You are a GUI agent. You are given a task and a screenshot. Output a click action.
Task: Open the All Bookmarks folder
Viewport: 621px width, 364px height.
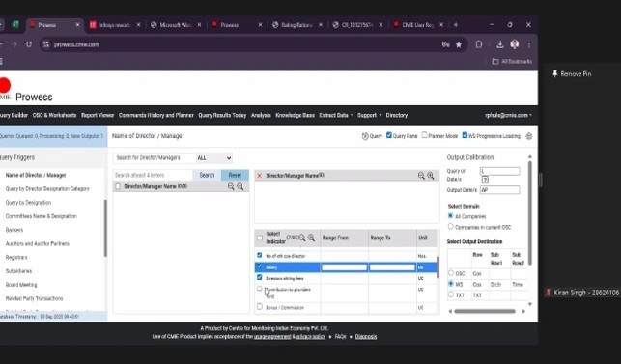(512, 62)
